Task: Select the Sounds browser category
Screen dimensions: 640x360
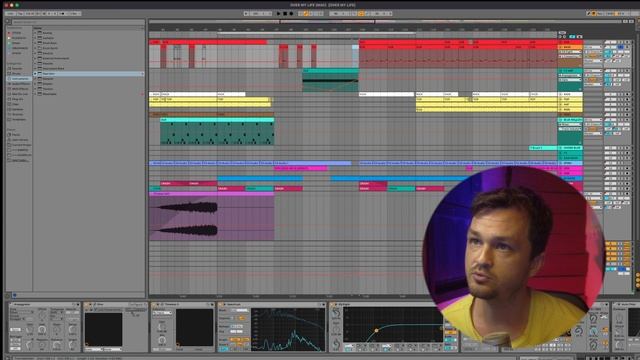Action: (x=17, y=68)
